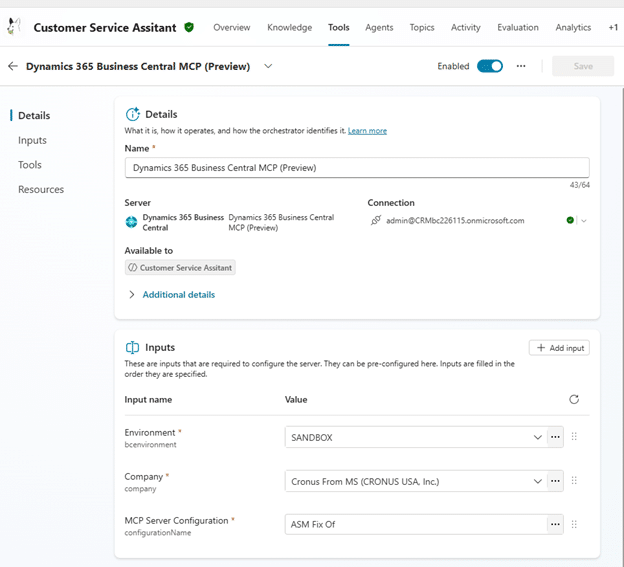The width and height of the screenshot is (624, 567).
Task: Go to the Analytics tab
Action: pyautogui.click(x=573, y=28)
